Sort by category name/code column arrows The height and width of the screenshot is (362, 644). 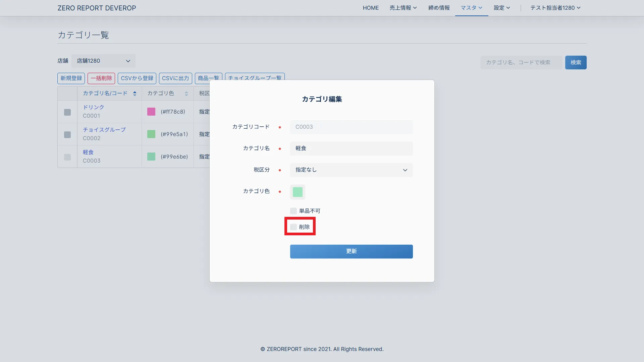click(x=135, y=94)
